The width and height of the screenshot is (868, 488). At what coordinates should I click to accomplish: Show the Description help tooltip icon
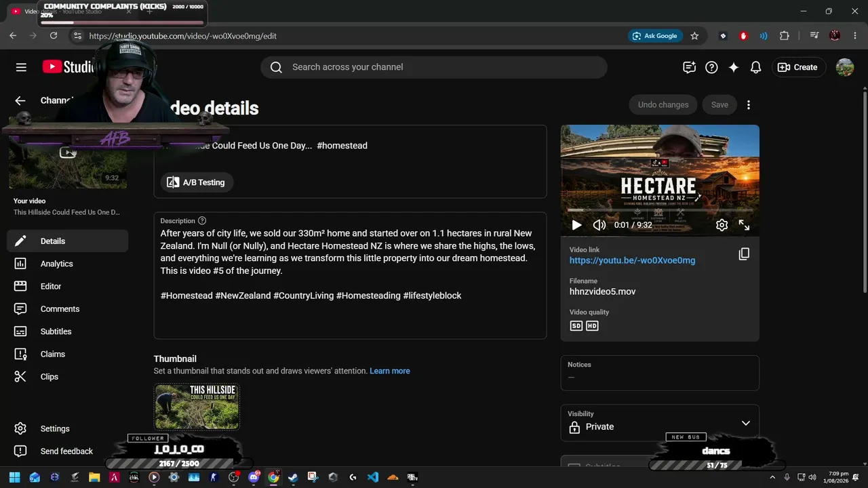click(x=202, y=221)
